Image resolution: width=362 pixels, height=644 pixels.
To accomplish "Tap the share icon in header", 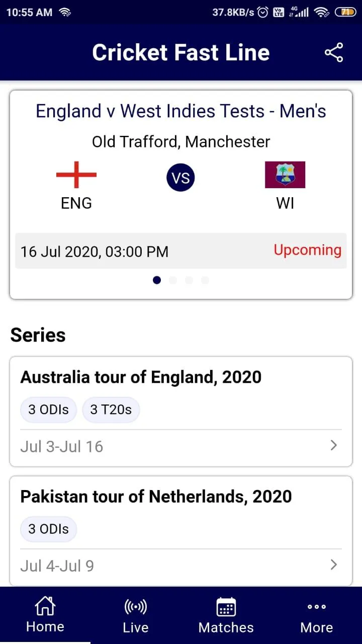I will (334, 52).
